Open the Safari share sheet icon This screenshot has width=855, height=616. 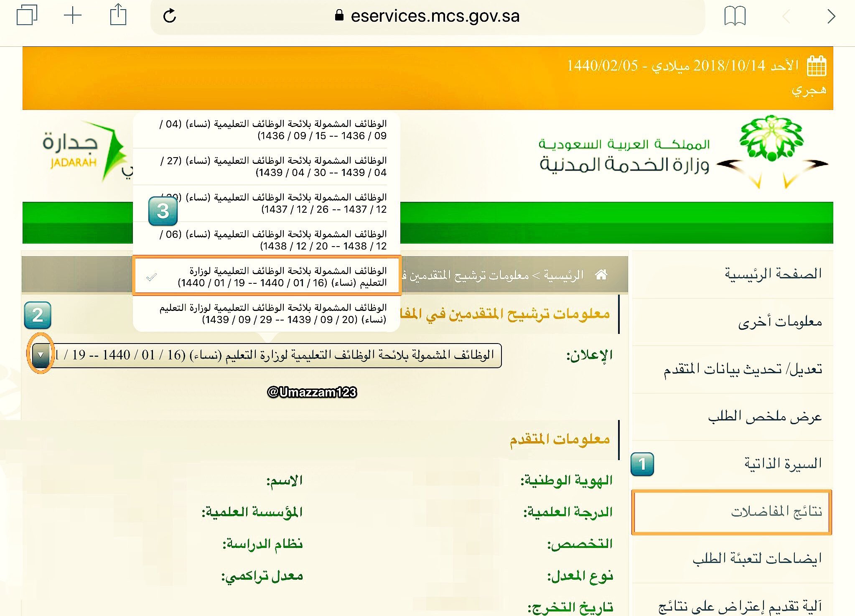[x=118, y=15]
